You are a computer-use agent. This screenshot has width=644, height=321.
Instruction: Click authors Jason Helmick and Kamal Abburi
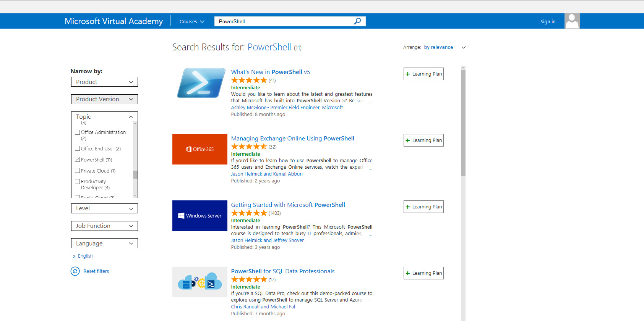click(267, 174)
